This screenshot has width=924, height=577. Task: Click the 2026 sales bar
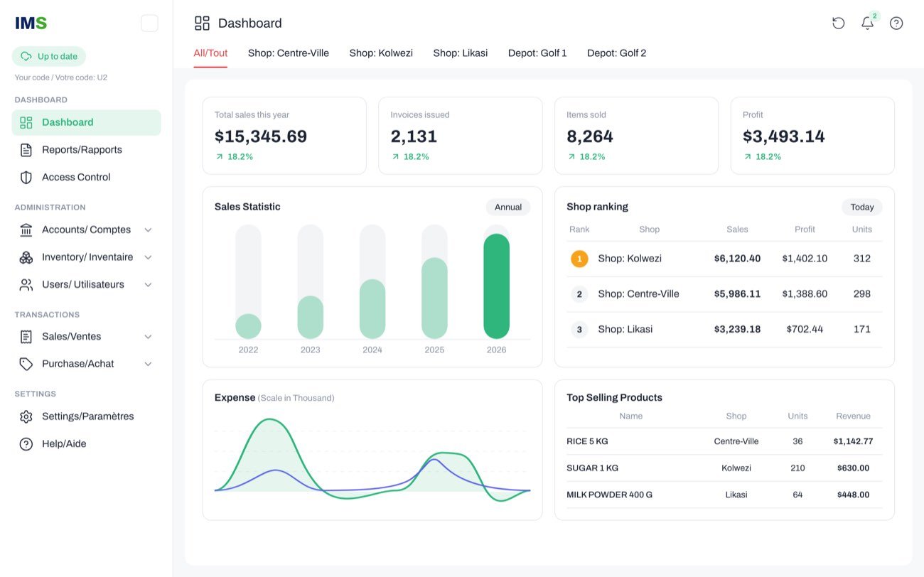[497, 286]
